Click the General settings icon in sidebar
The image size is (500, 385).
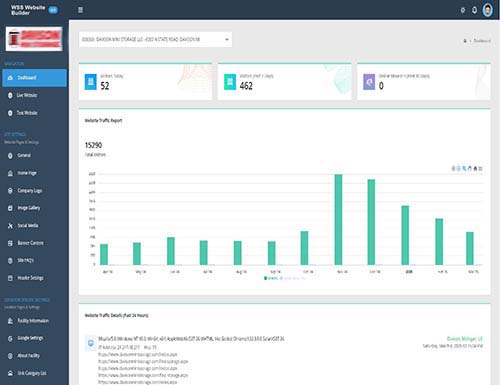[x=10, y=156]
